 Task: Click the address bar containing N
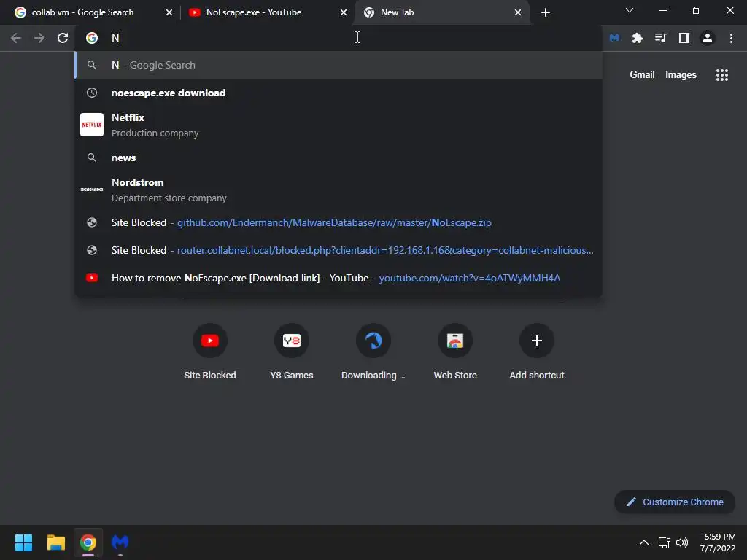[x=338, y=38]
